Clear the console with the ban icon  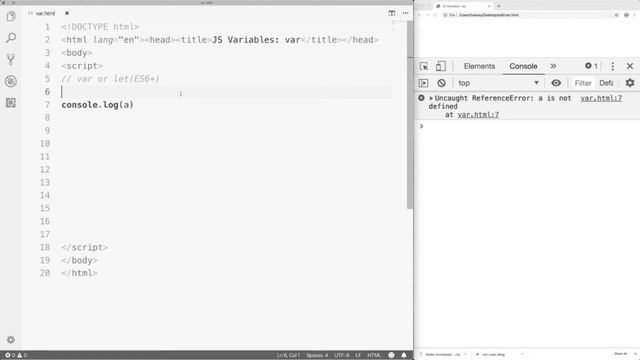tap(441, 83)
